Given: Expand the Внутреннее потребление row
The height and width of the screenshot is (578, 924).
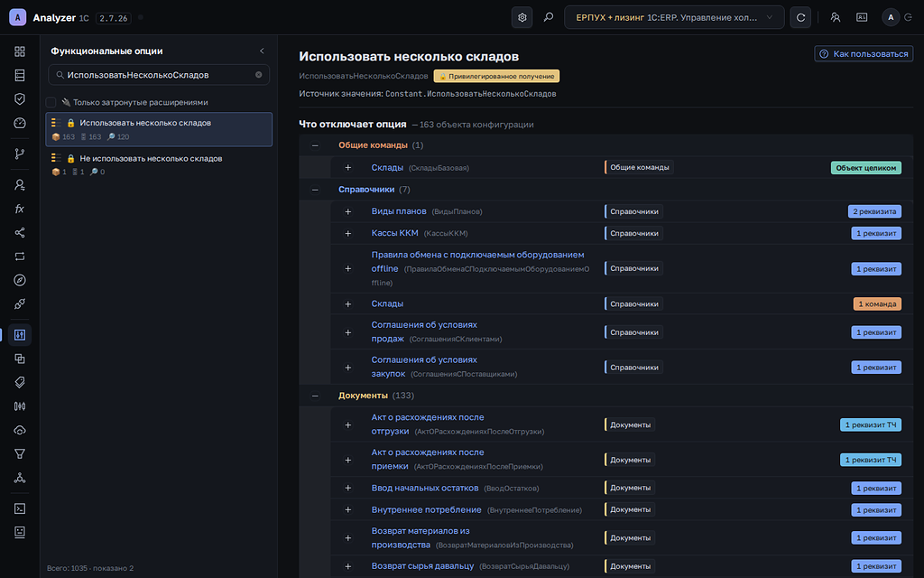Looking at the screenshot, I should click(x=347, y=509).
